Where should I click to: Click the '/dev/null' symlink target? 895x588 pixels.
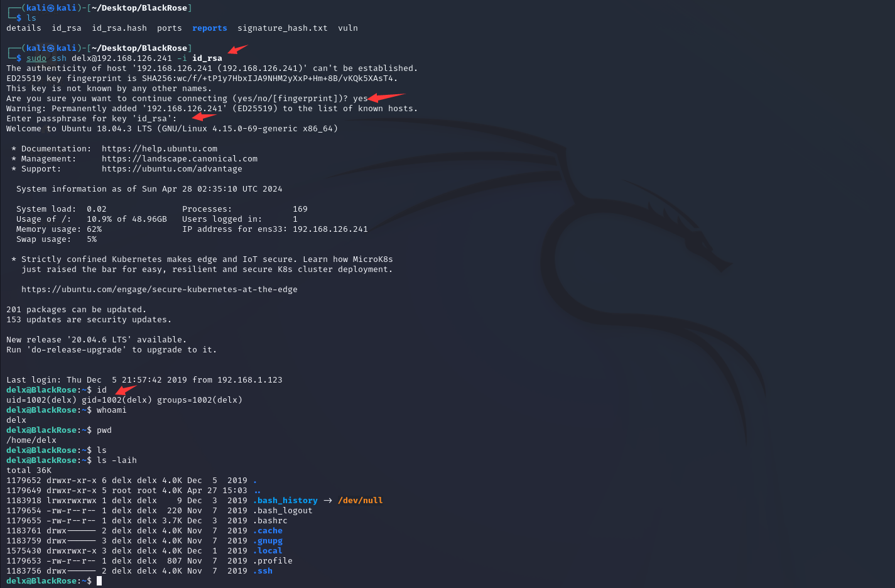pos(361,501)
